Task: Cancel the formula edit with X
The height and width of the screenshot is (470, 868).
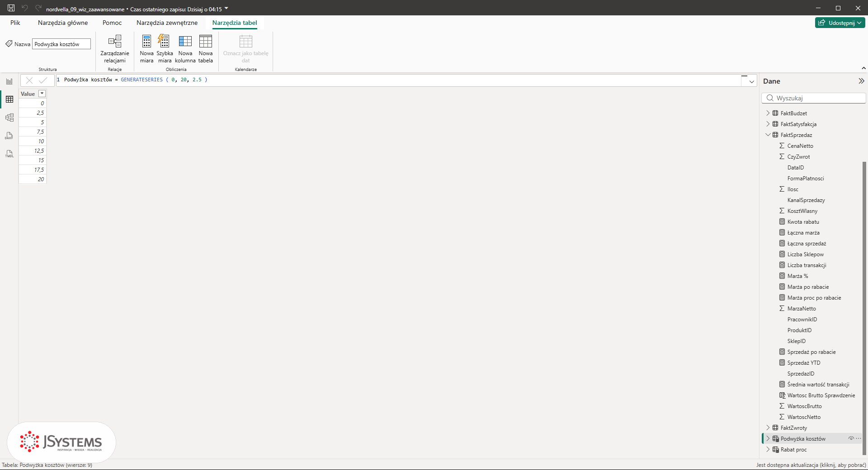Action: coord(29,80)
